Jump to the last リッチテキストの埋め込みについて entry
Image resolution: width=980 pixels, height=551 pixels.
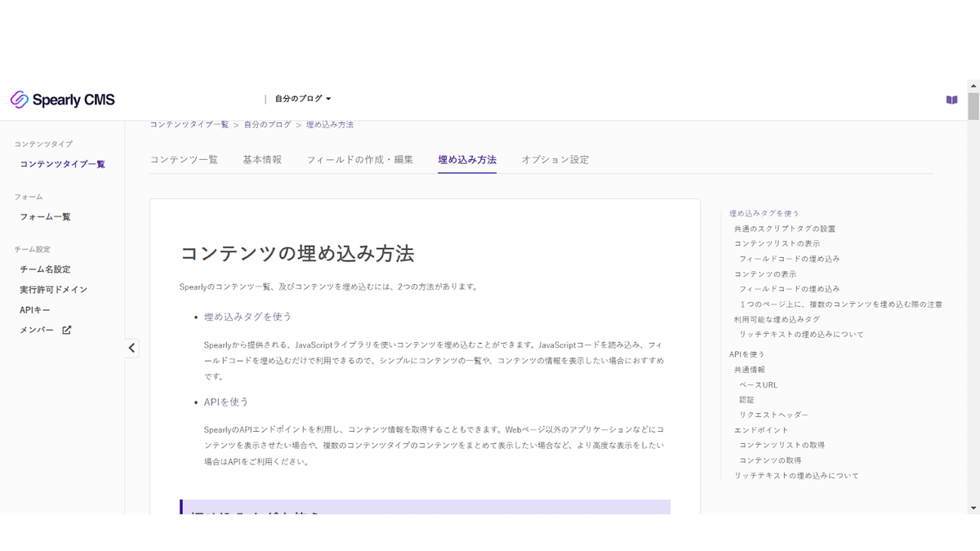[x=796, y=475]
